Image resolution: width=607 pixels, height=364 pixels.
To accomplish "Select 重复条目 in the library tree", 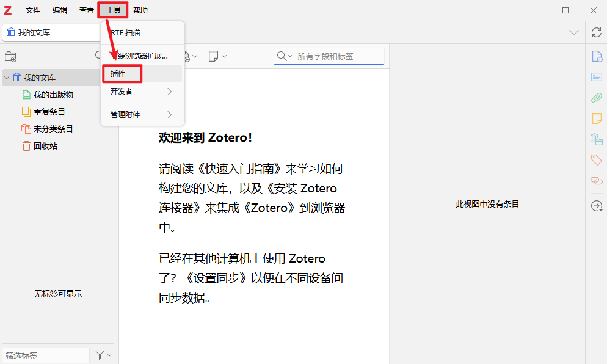I will pos(49,112).
